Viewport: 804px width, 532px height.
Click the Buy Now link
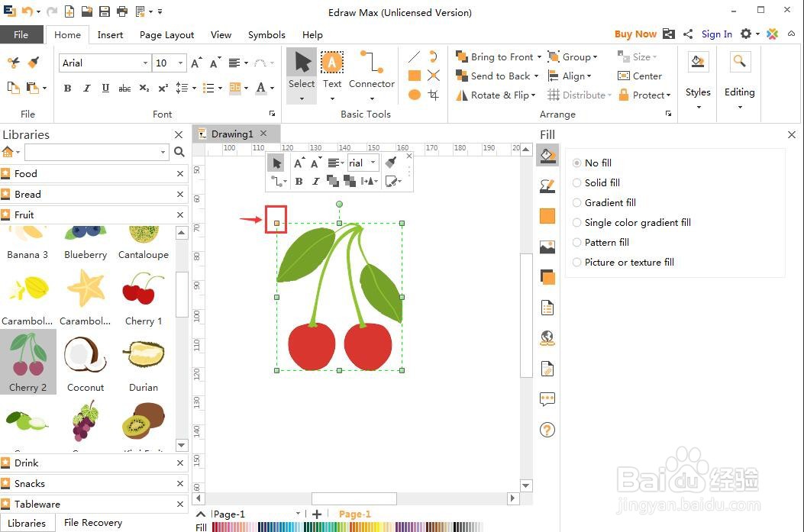635,34
